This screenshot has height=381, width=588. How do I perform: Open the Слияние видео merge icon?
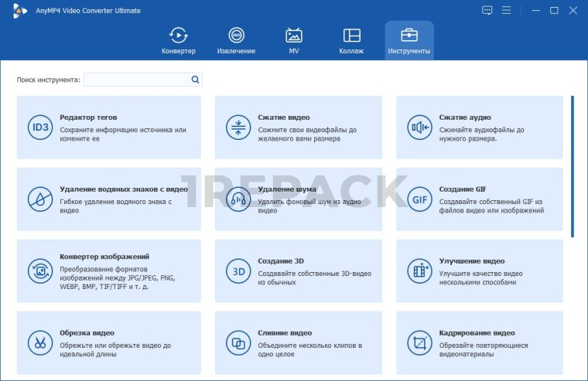pos(238,342)
